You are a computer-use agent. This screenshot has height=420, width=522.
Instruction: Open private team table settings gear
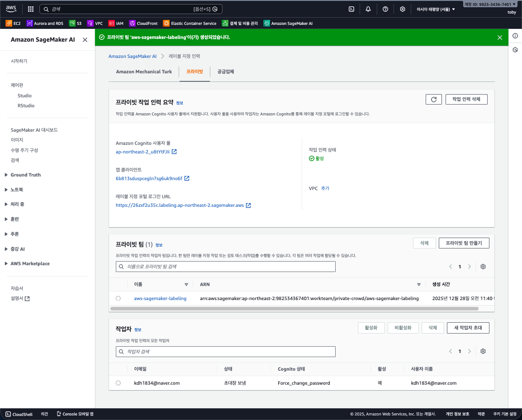click(483, 267)
